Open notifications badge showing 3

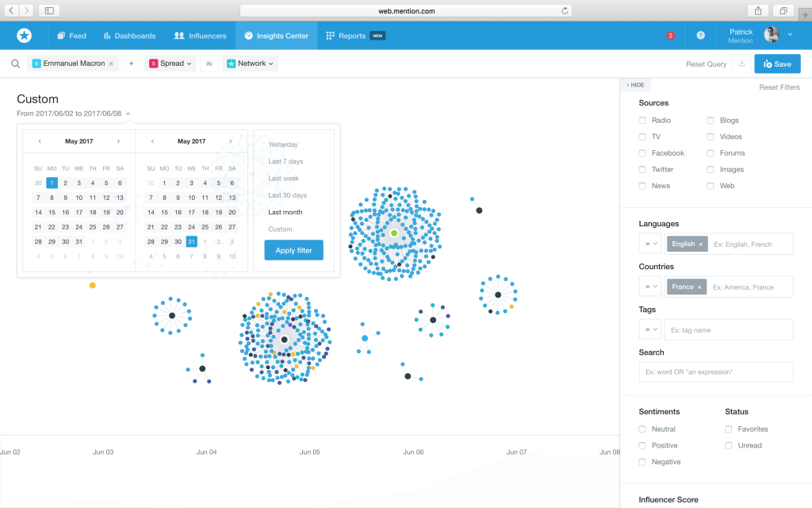(670, 36)
